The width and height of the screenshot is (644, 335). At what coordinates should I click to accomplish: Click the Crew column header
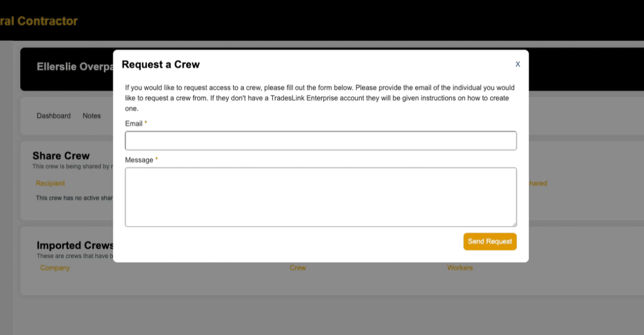(298, 268)
